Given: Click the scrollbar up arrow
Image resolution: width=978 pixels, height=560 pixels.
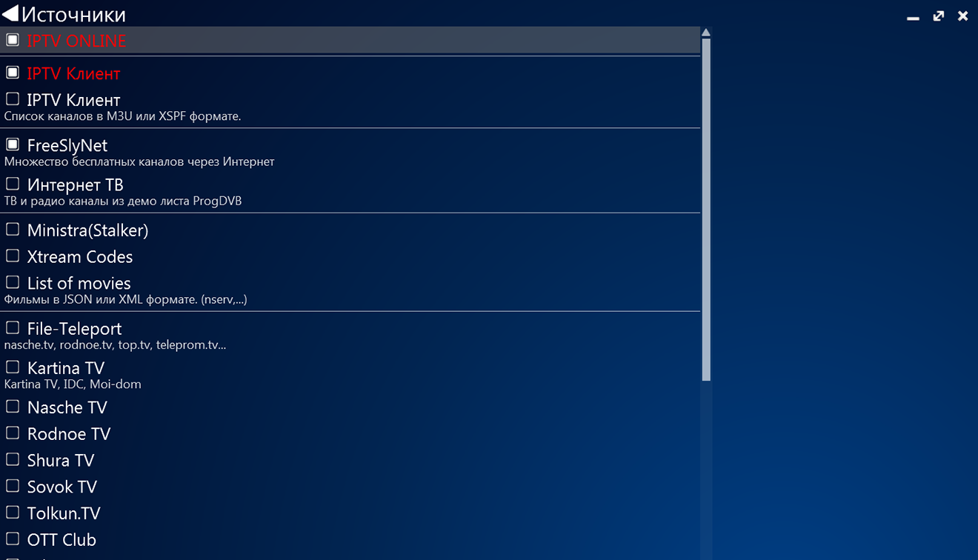Looking at the screenshot, I should click(706, 33).
